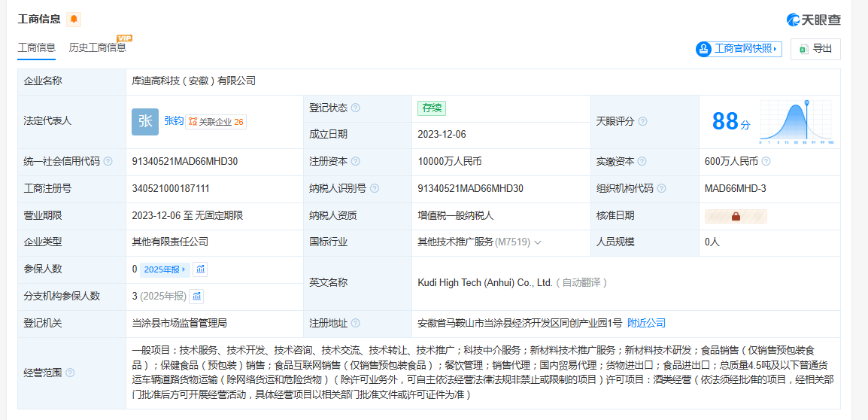Click English name Kudi High Tech (Anhui) Co., Ltd.
Screen dimensions: 868x420
point(485,282)
